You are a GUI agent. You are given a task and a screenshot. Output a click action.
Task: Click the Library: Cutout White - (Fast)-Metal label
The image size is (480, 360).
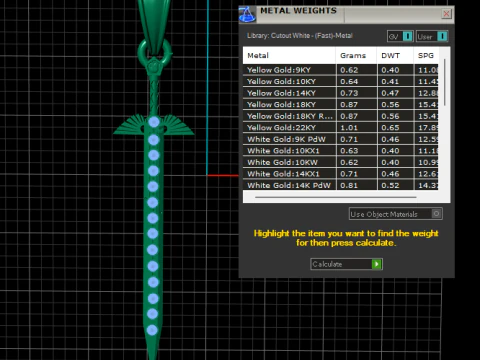click(300, 36)
